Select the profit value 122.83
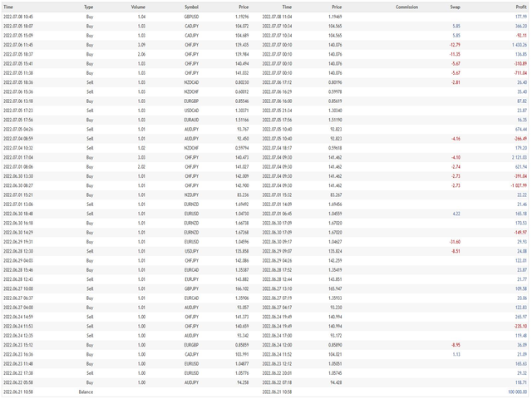The width and height of the screenshot is (532, 399). tap(521, 308)
